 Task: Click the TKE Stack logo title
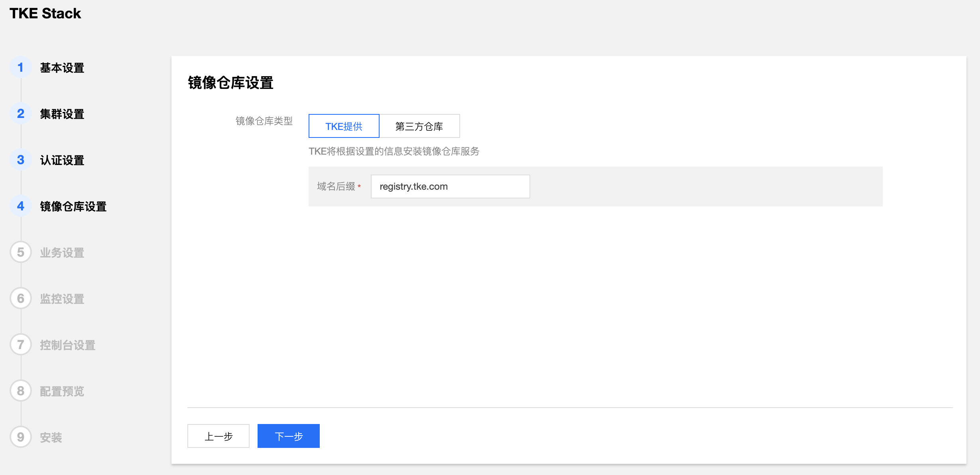(45, 14)
